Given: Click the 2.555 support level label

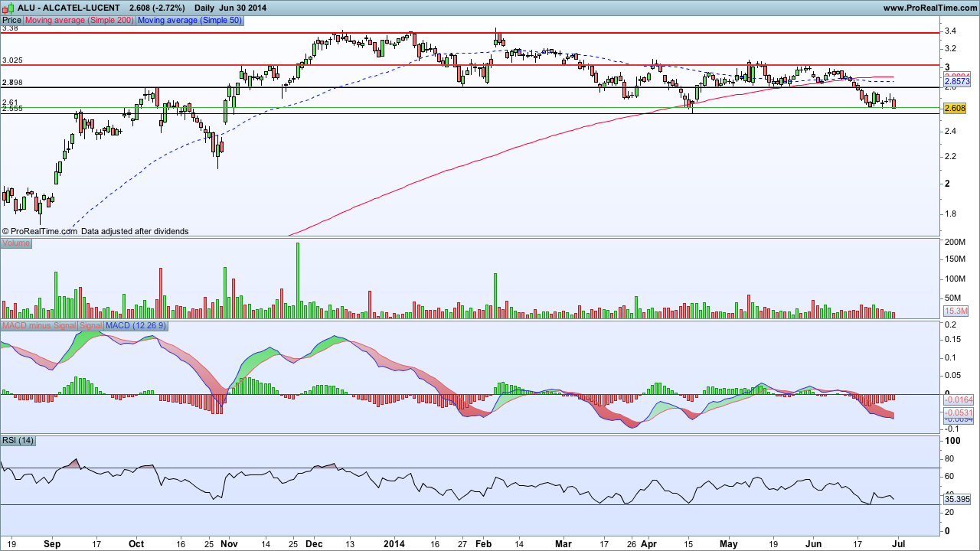Looking at the screenshot, I should (12, 109).
